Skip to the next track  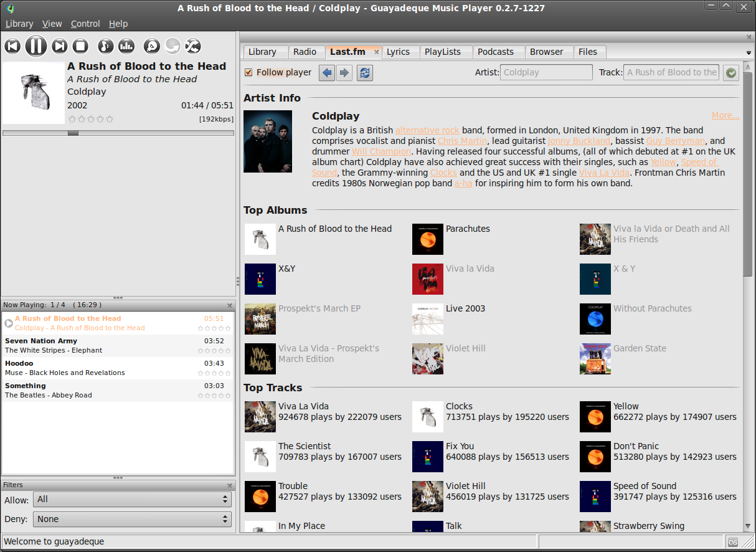click(60, 46)
